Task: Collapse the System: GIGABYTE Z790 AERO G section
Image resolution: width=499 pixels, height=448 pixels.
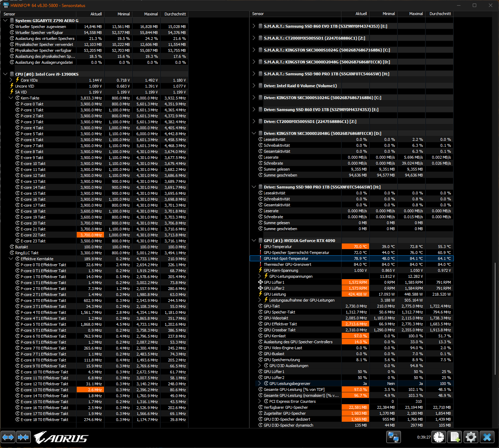Action: (x=5, y=21)
